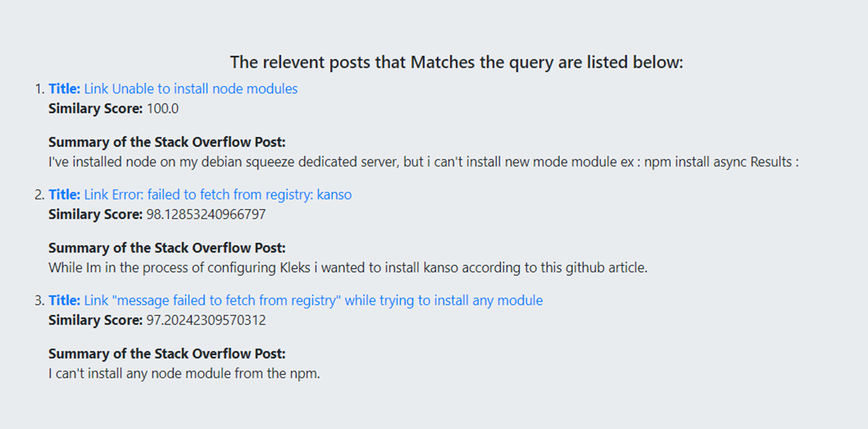The image size is (868, 429).
Task: Click the first result's "Summary of the Stack Overflow Post" heading
Action: [x=167, y=142]
